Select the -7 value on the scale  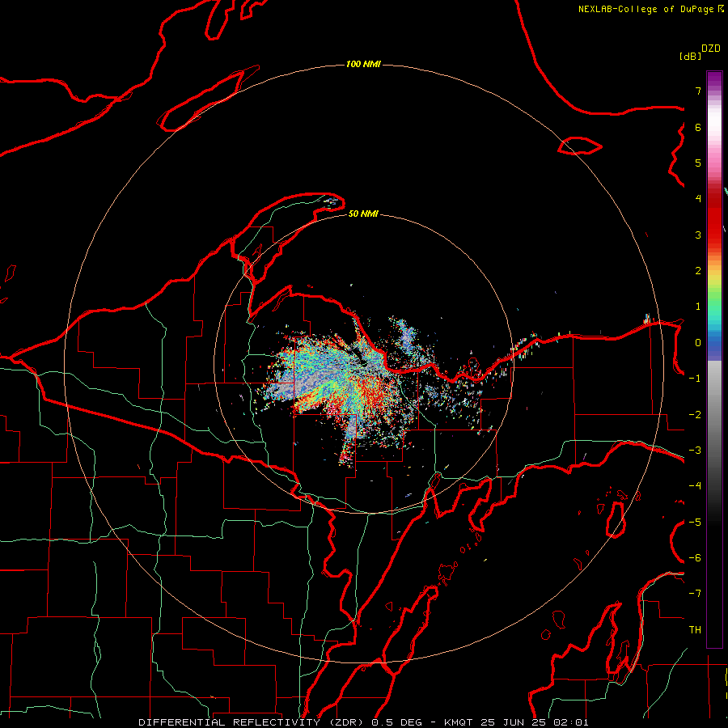695,594
